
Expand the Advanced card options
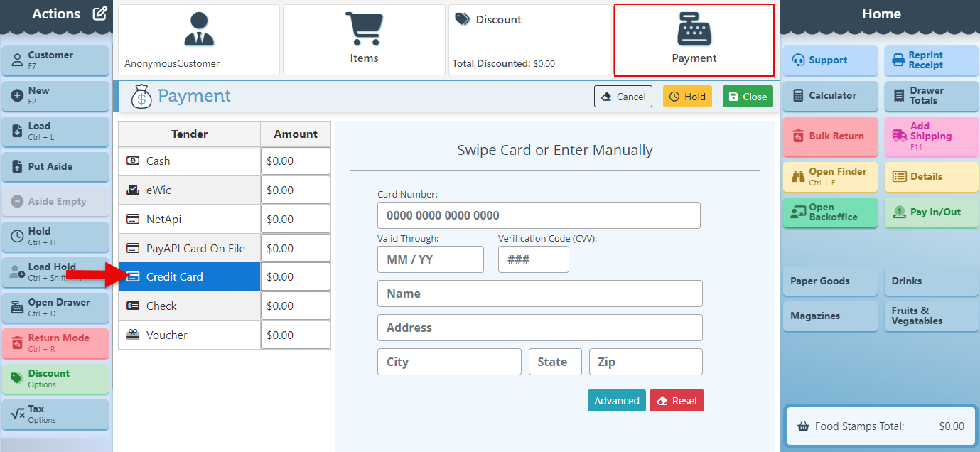(616, 401)
